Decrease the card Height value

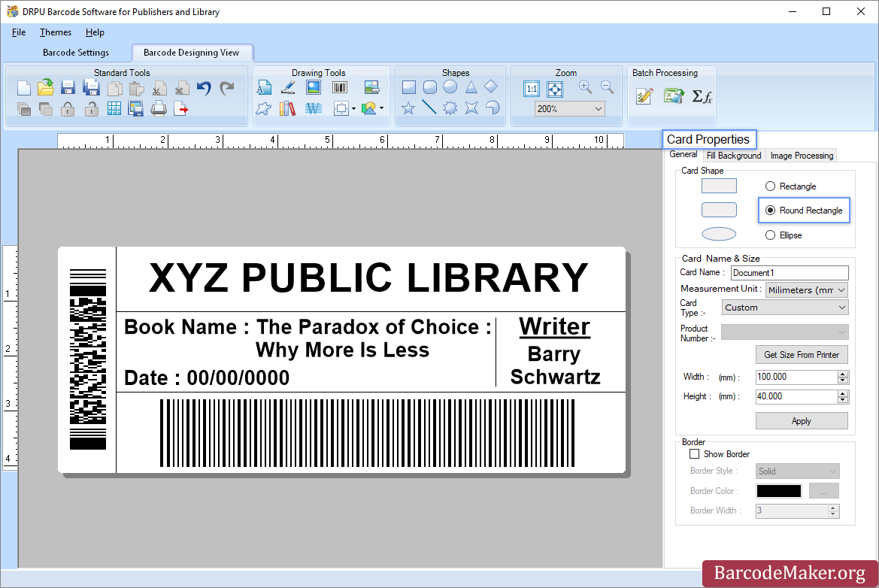pyautogui.click(x=843, y=400)
